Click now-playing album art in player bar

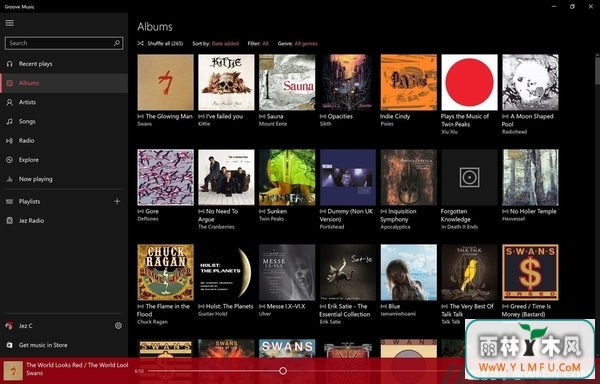13,371
